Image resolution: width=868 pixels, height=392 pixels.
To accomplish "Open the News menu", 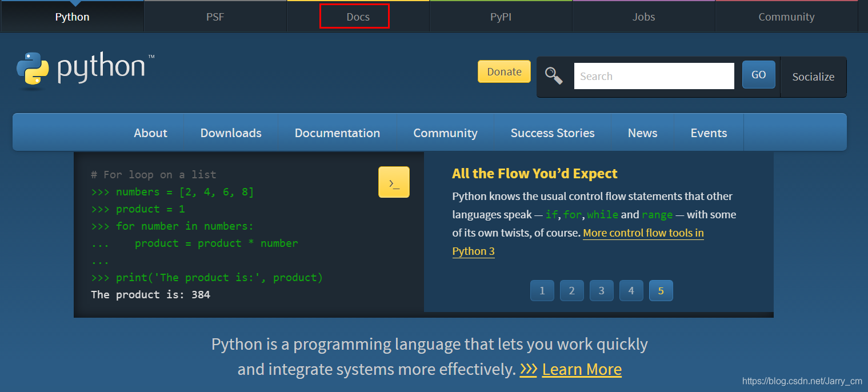I will tap(642, 133).
